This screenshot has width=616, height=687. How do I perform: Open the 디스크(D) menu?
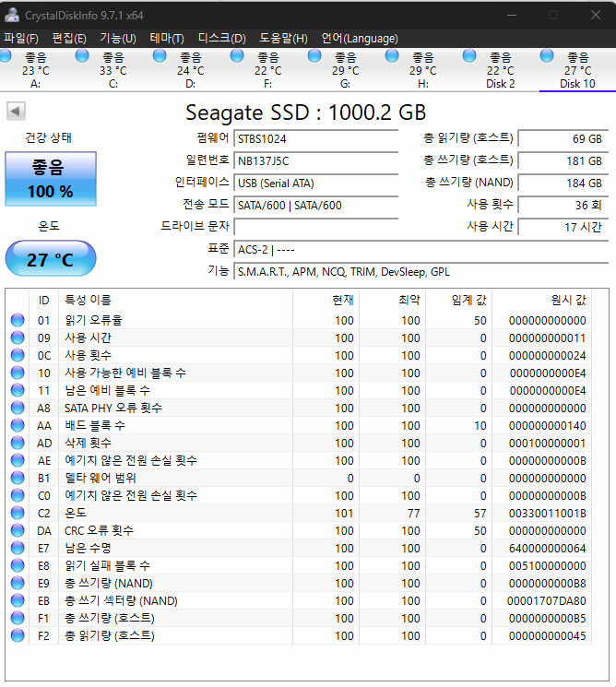pos(221,39)
